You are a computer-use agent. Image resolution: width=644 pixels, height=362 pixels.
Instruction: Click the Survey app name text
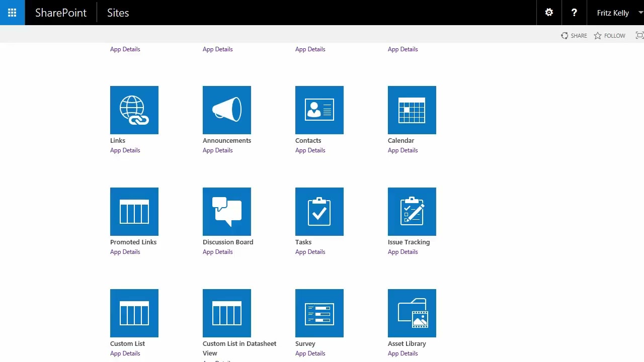tap(305, 344)
